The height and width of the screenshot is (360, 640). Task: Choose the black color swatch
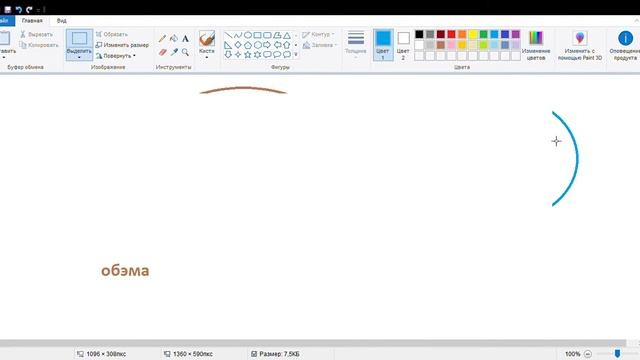pyautogui.click(x=419, y=34)
